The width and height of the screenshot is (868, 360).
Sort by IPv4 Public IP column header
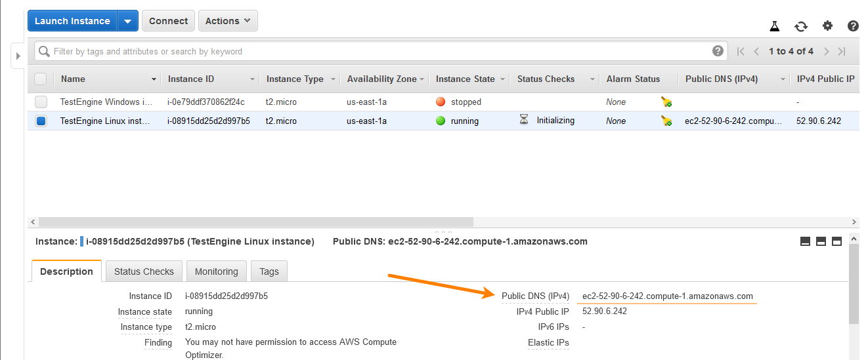[x=825, y=79]
